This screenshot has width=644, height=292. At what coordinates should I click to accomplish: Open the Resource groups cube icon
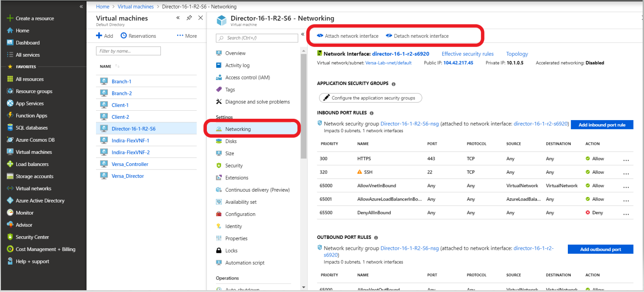10,91
